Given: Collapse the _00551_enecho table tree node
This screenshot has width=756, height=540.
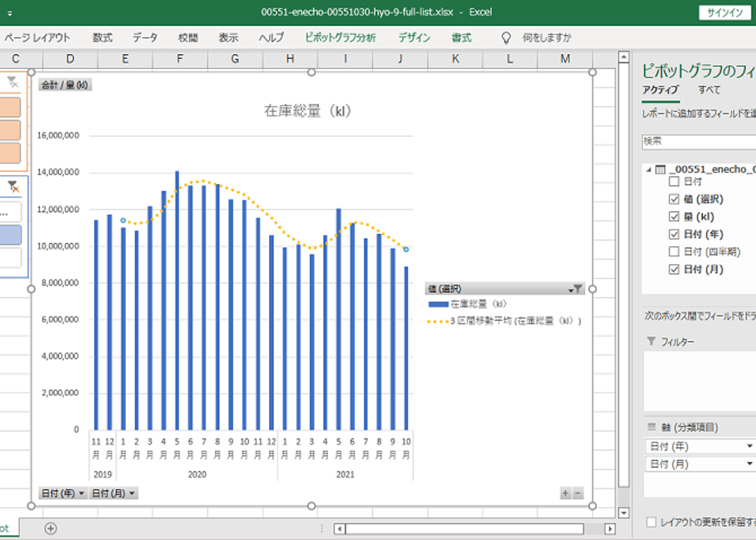Looking at the screenshot, I should point(649,169).
